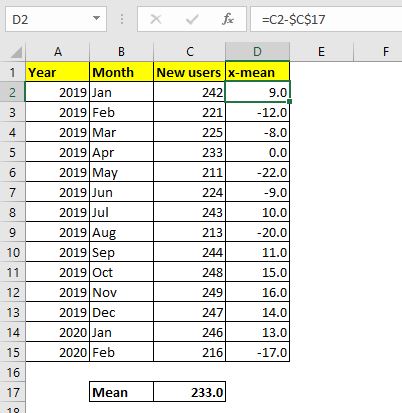The width and height of the screenshot is (402, 413).
Task: Select row 6 header
Action: [x=13, y=172]
